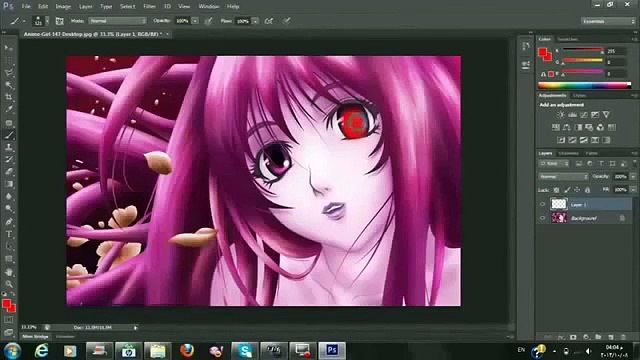Screen dimensions: 640x360
Task: Add a Channel Mixer adjustment
Action: (600, 128)
